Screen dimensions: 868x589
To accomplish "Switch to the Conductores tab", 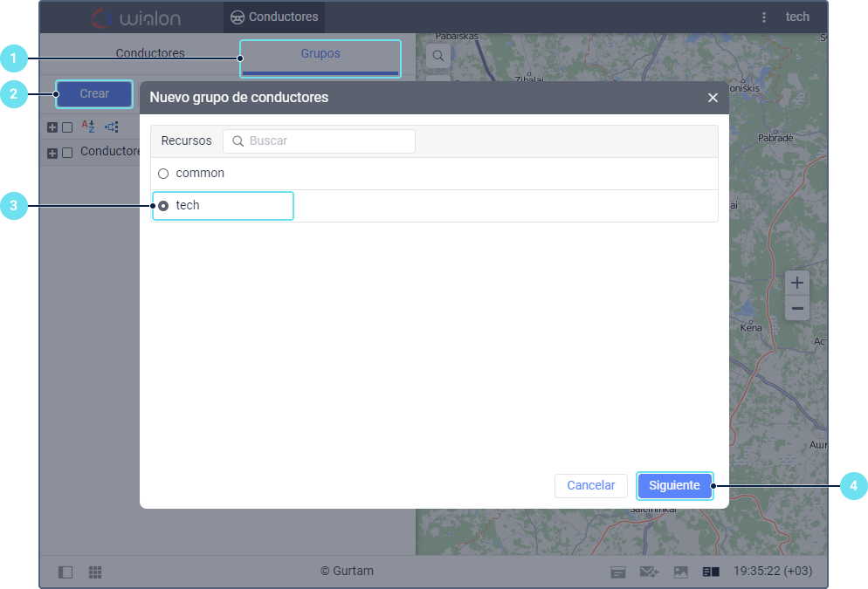I will [150, 53].
